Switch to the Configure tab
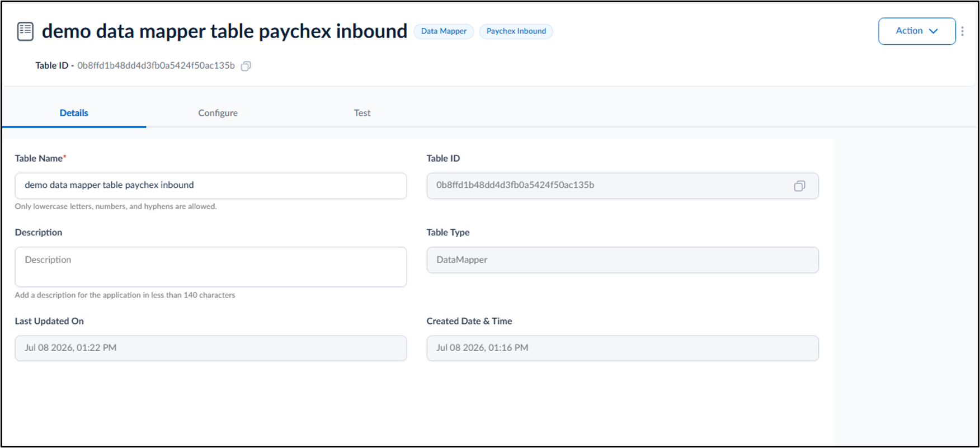Viewport: 980px width, 448px height. [x=218, y=113]
